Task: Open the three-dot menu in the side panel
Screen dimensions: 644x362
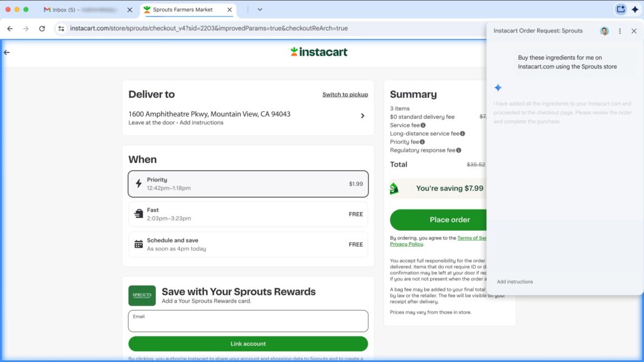Action: point(618,30)
